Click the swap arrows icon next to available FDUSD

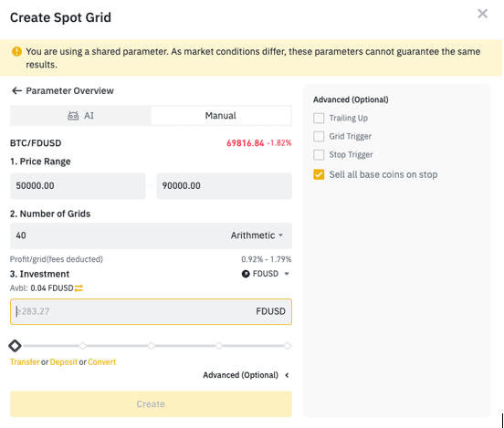click(x=79, y=288)
